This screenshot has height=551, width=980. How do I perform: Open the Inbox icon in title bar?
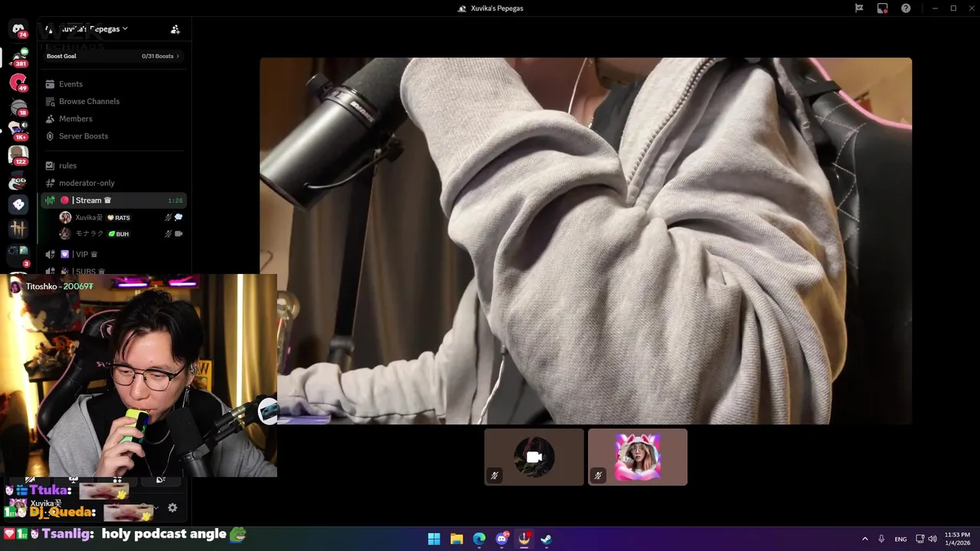(x=883, y=8)
